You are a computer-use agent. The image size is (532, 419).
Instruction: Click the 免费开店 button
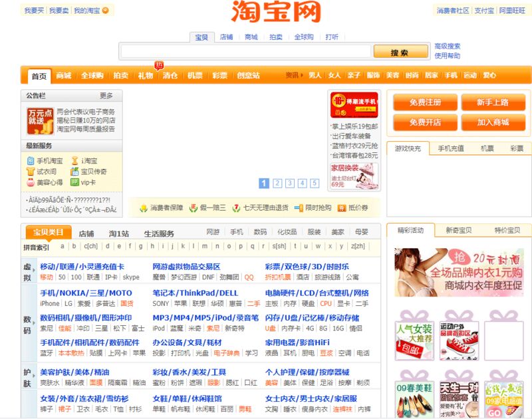click(x=425, y=122)
